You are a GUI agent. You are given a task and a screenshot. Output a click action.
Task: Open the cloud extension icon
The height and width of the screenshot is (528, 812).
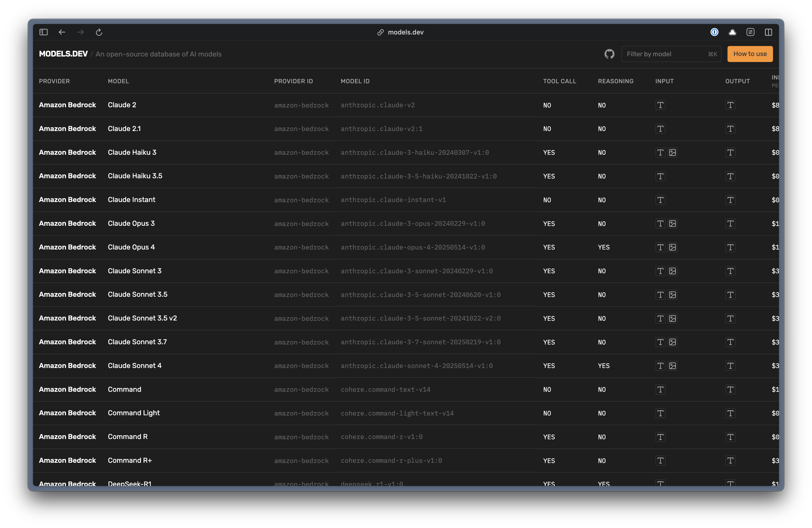(x=732, y=32)
